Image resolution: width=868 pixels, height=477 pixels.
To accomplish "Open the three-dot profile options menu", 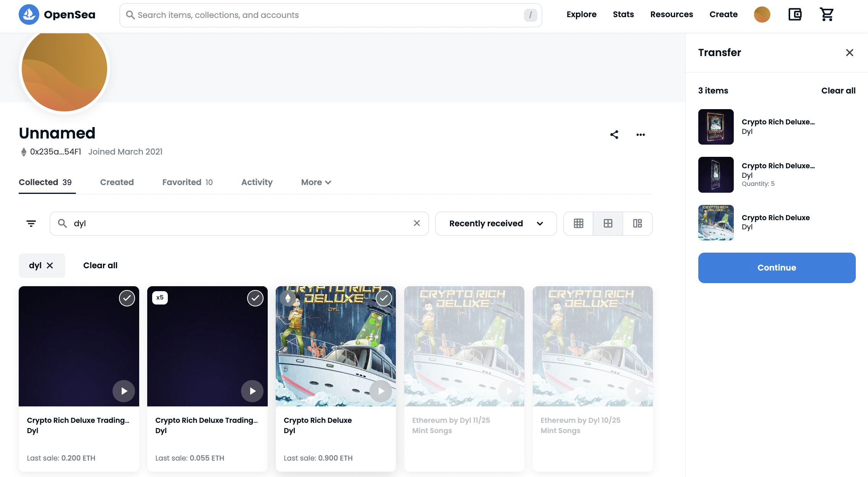I will (x=641, y=134).
